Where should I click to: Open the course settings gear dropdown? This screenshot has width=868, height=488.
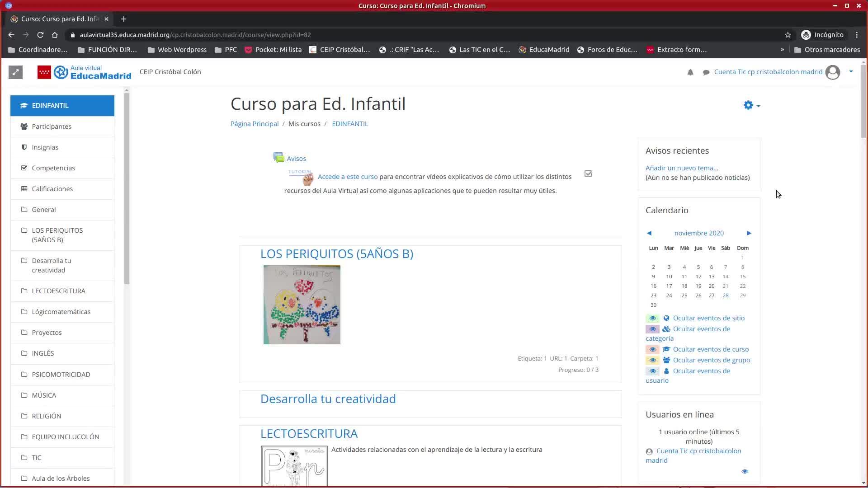(751, 105)
